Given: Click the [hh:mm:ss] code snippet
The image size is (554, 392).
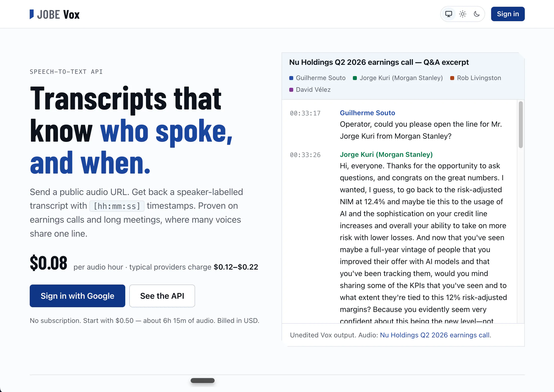Looking at the screenshot, I should pyautogui.click(x=117, y=206).
